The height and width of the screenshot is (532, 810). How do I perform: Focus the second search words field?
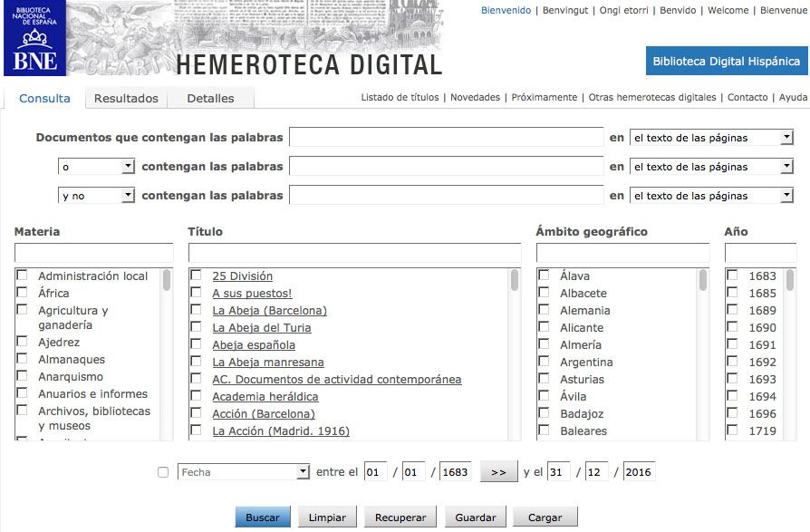pyautogui.click(x=447, y=167)
